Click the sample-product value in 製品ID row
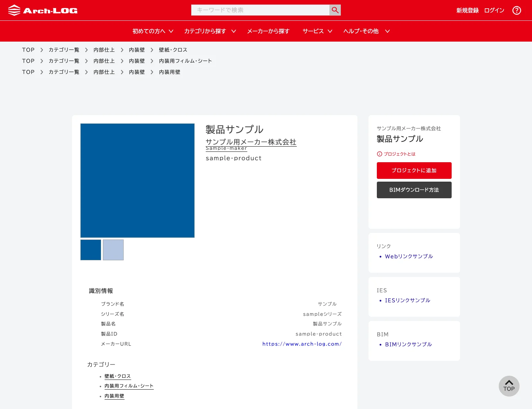Image resolution: width=532 pixels, height=409 pixels. 319,334
